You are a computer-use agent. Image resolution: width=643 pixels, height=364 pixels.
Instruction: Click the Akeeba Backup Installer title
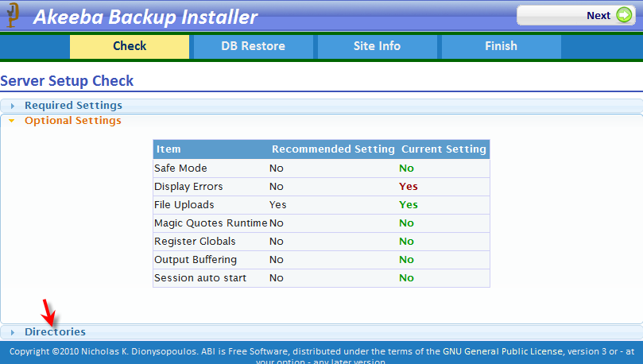145,17
